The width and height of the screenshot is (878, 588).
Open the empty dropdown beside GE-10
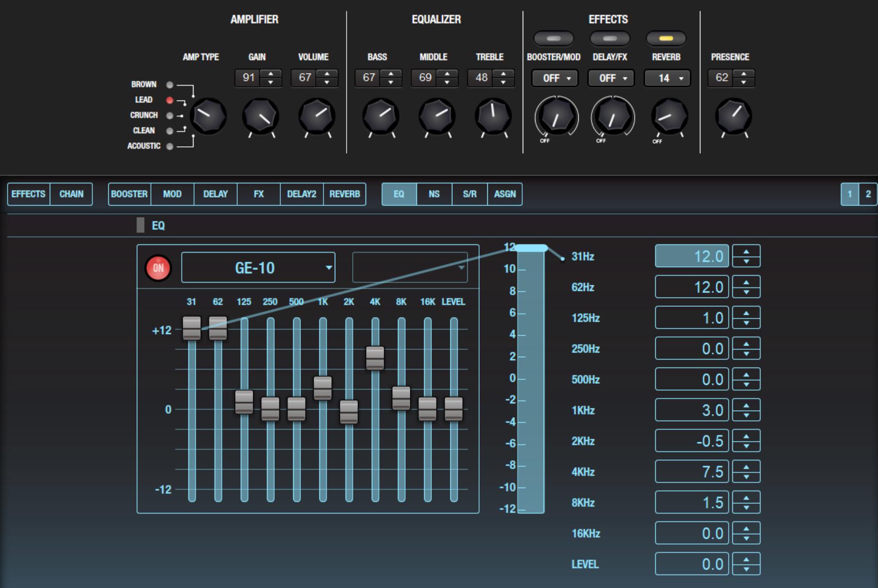click(410, 267)
